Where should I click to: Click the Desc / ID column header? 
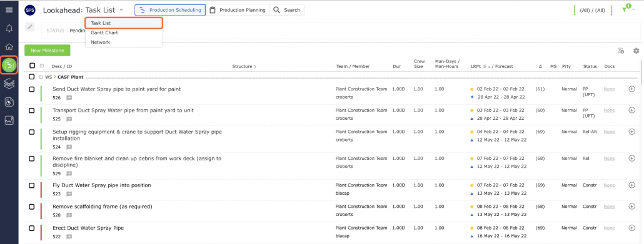tap(62, 66)
